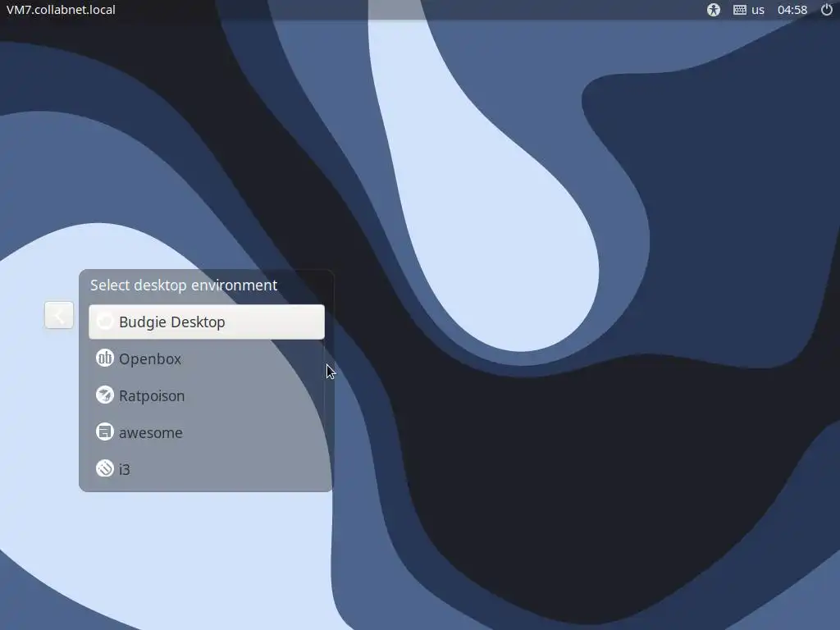840x630 pixels.
Task: Choose Openbox desktop environment
Action: tap(206, 358)
